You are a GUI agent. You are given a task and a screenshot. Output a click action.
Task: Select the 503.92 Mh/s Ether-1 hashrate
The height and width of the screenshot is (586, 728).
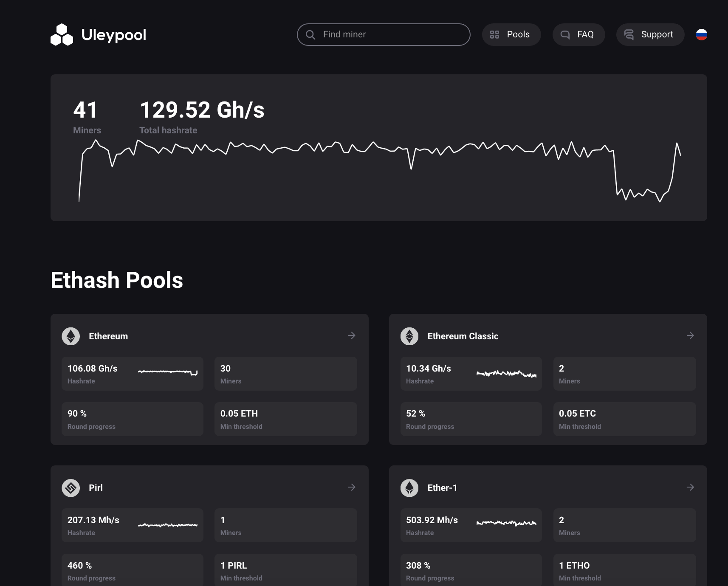[432, 520]
